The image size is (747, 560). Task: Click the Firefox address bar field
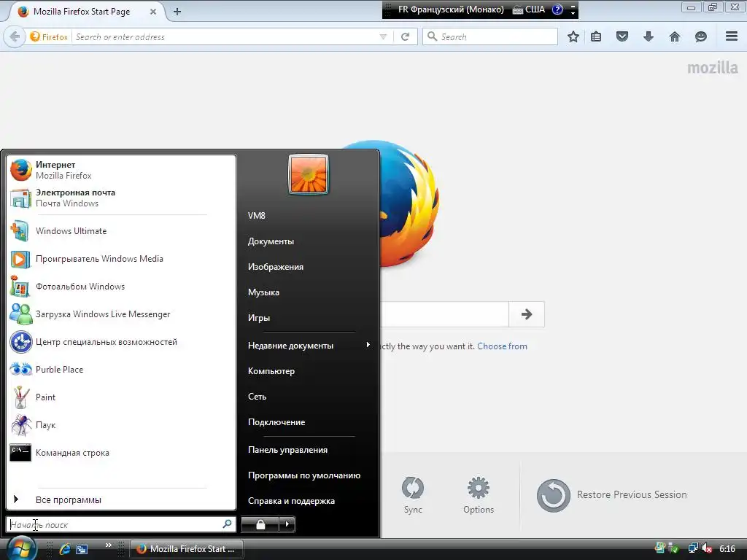pyautogui.click(x=225, y=36)
